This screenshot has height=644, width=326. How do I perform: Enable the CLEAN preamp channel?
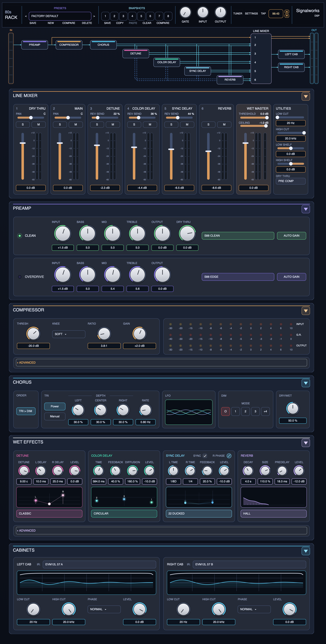coord(20,236)
